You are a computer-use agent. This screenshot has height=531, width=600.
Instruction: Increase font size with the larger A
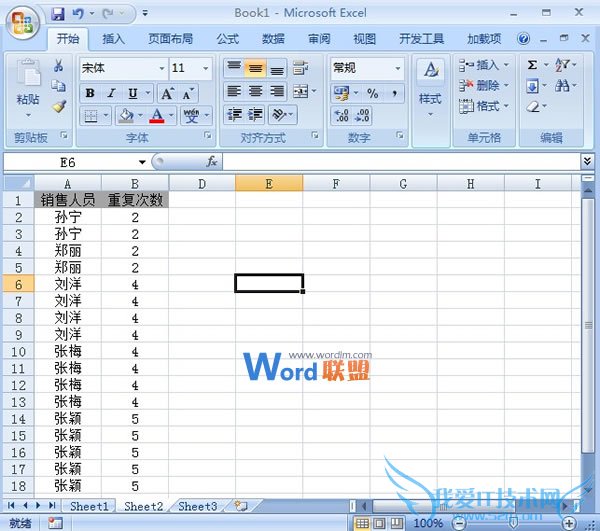click(167, 93)
